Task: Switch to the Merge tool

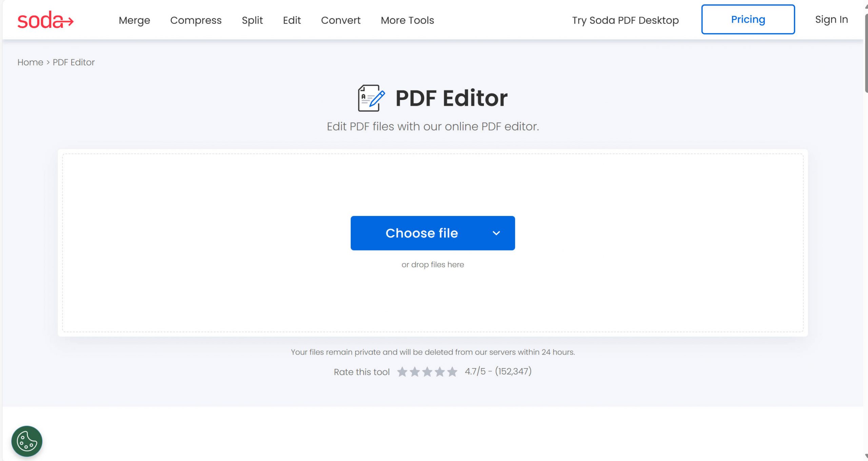Action: pos(134,20)
